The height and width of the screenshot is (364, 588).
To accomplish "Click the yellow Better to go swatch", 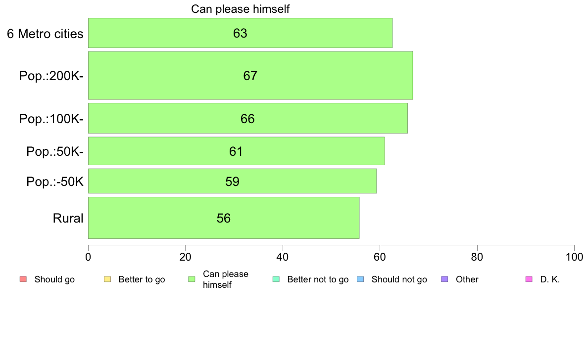I will pos(107,279).
